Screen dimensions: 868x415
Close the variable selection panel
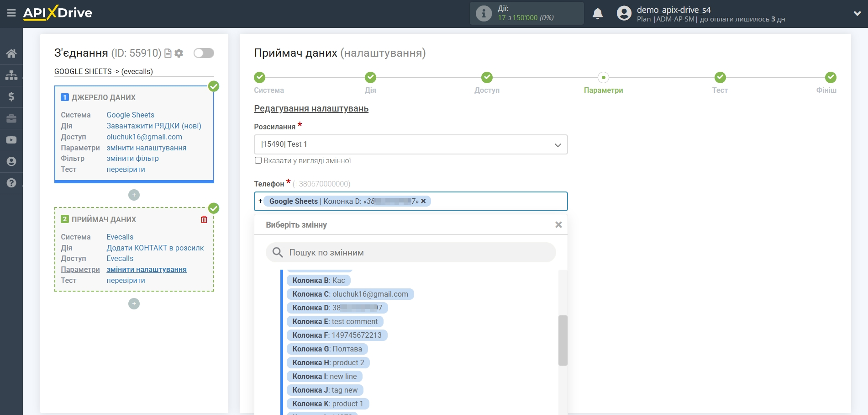point(558,225)
